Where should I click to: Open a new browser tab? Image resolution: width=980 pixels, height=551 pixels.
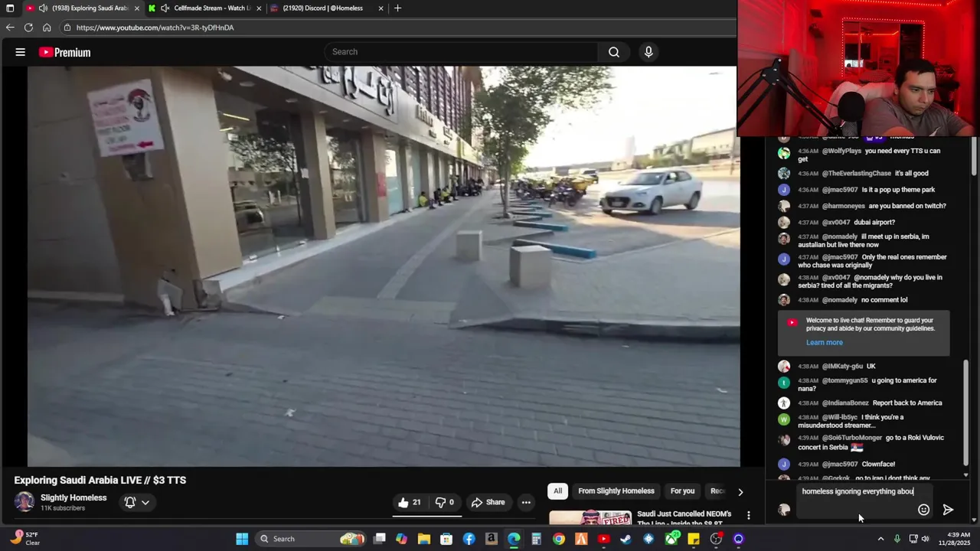(x=397, y=8)
